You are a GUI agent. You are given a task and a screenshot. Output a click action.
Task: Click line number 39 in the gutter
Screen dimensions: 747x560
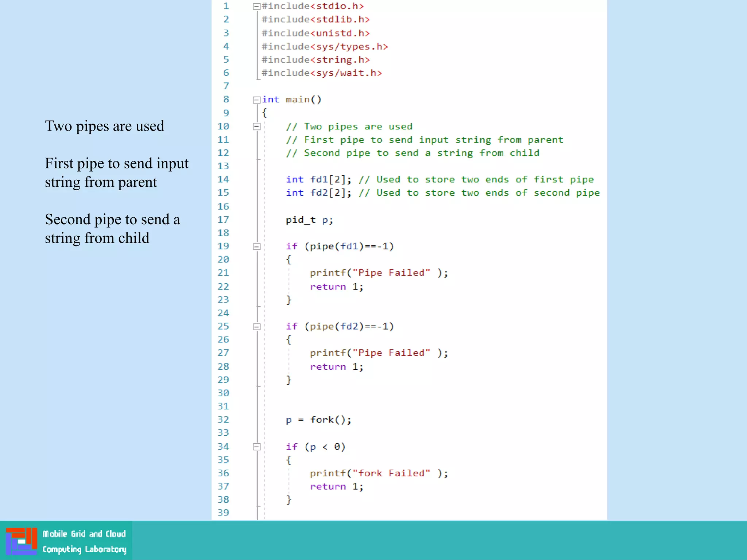(223, 513)
